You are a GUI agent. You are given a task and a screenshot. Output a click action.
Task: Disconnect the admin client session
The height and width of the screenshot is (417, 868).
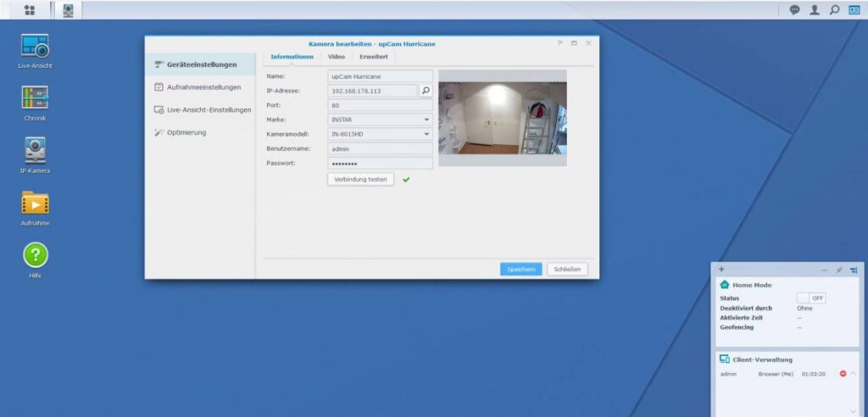coord(843,374)
